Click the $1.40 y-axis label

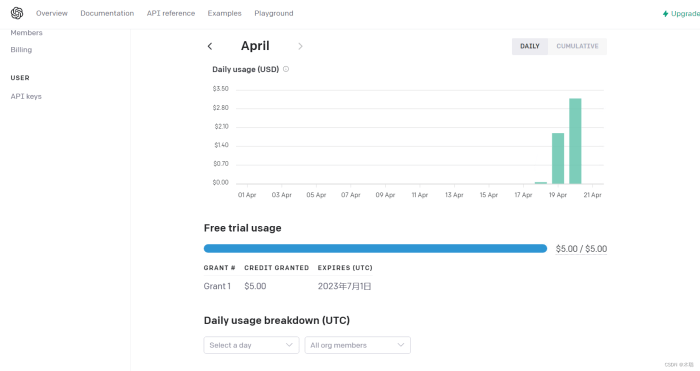(x=221, y=145)
